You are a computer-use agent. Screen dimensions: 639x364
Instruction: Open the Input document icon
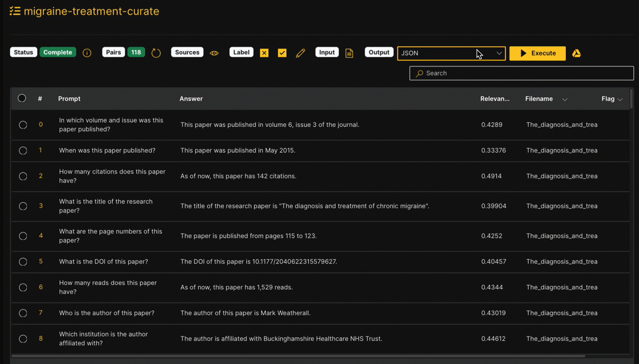click(349, 53)
